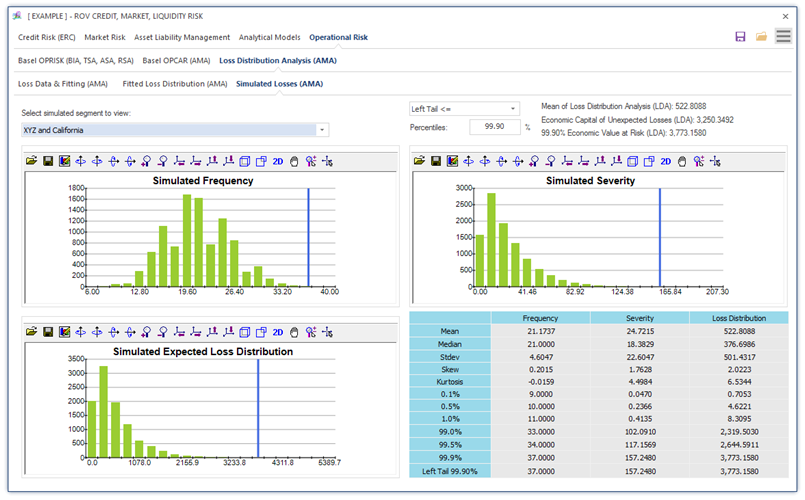Switch to Fitted Loss Distribution (AMA) tab

(175, 84)
